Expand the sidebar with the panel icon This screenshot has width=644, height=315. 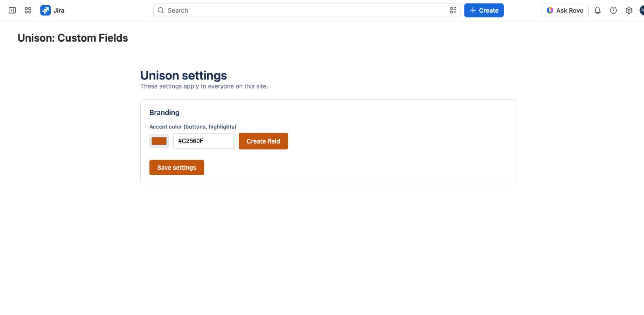(x=12, y=10)
